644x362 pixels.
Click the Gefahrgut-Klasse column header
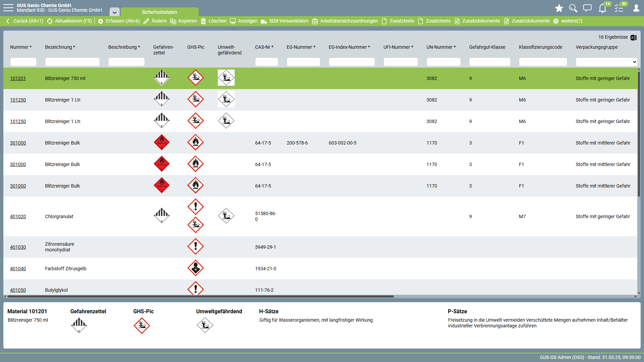point(487,47)
